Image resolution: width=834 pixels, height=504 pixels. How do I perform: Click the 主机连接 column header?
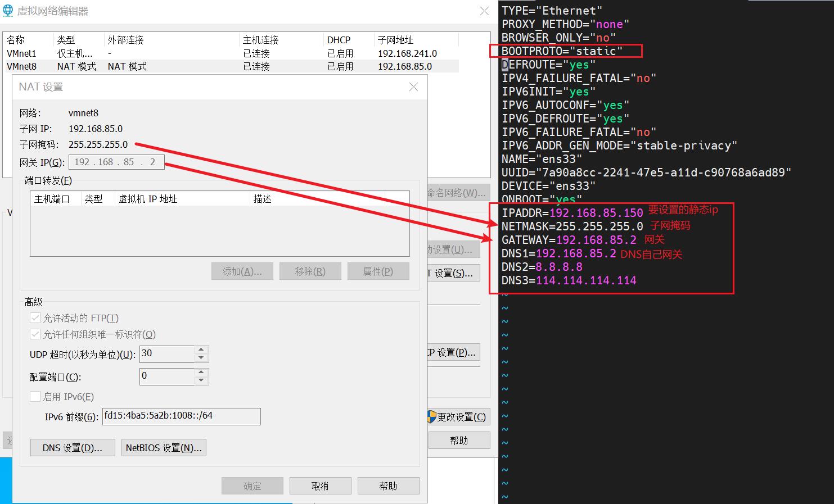[x=282, y=40]
